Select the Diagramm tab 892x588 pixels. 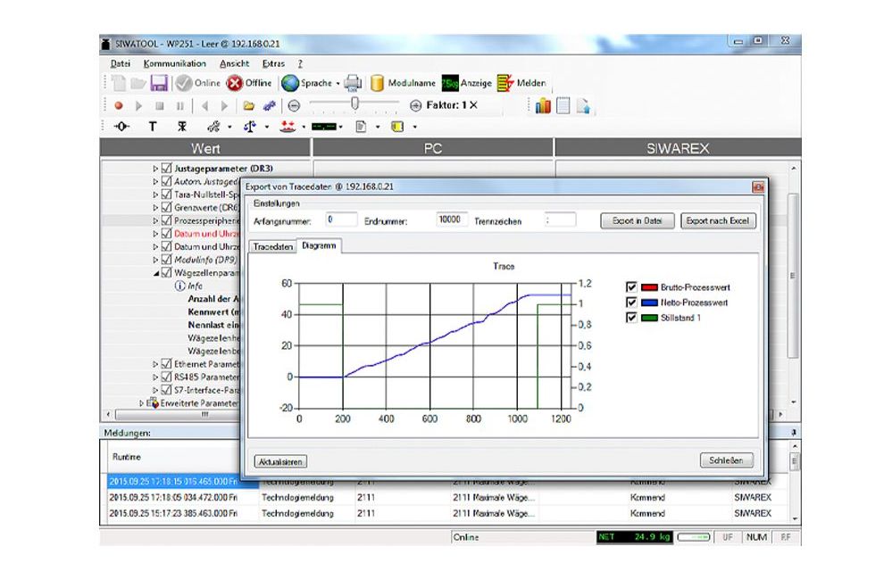(319, 245)
